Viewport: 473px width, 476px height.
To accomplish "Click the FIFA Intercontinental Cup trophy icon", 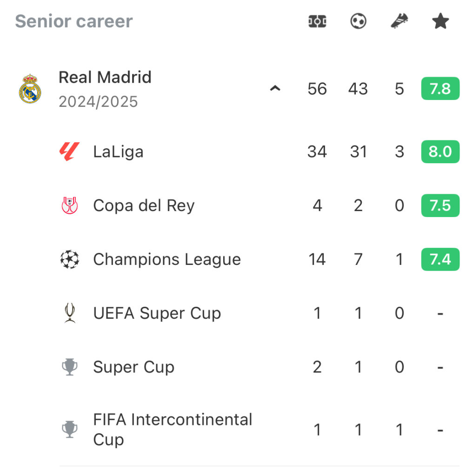I will (x=70, y=429).
